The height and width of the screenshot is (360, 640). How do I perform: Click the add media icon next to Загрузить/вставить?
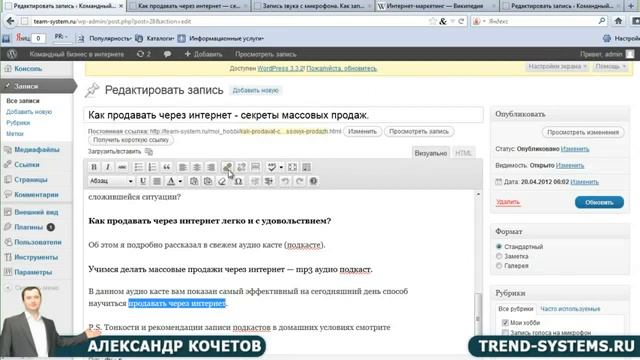point(149,152)
